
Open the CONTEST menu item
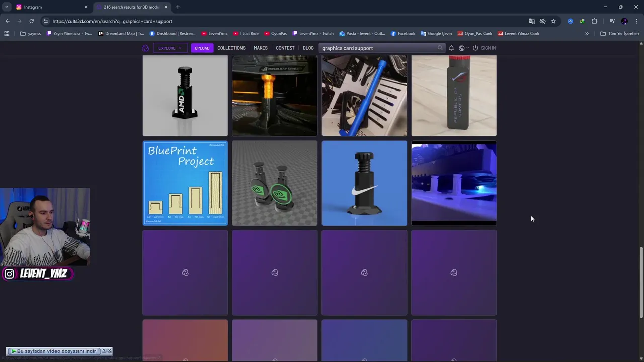tap(285, 48)
